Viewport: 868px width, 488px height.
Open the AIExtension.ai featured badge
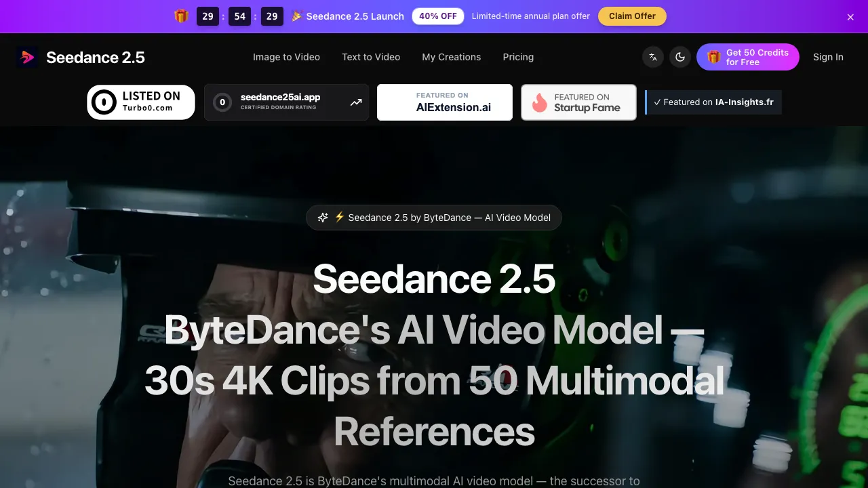click(445, 102)
